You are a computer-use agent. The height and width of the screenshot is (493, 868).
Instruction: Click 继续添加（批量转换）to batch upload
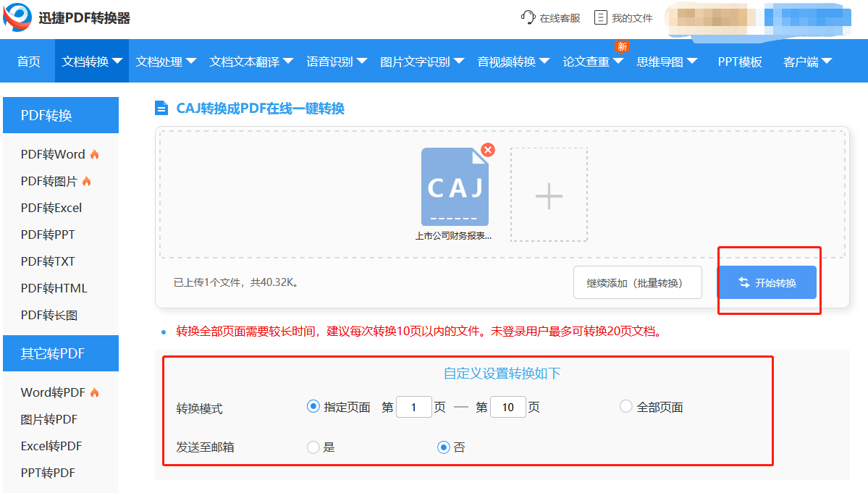click(637, 282)
